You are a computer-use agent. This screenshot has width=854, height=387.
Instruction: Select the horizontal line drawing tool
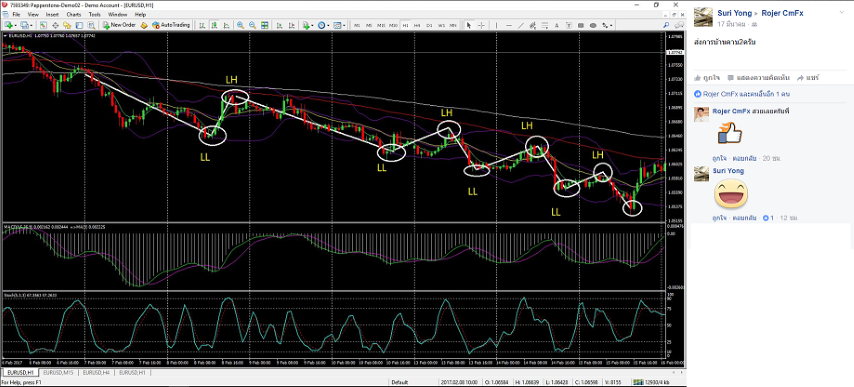tap(509, 25)
